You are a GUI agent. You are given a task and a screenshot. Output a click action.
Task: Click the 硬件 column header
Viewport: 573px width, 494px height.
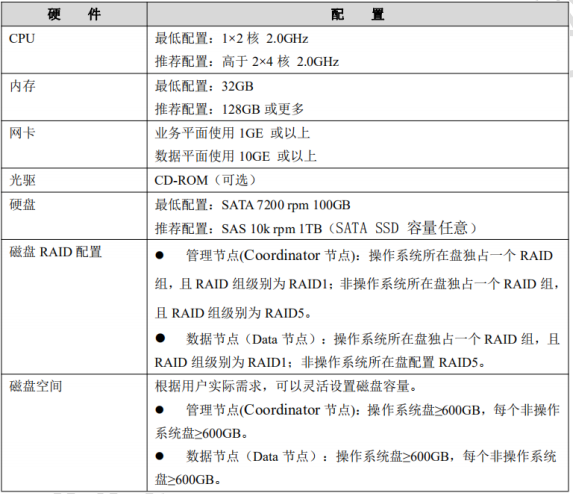point(74,15)
